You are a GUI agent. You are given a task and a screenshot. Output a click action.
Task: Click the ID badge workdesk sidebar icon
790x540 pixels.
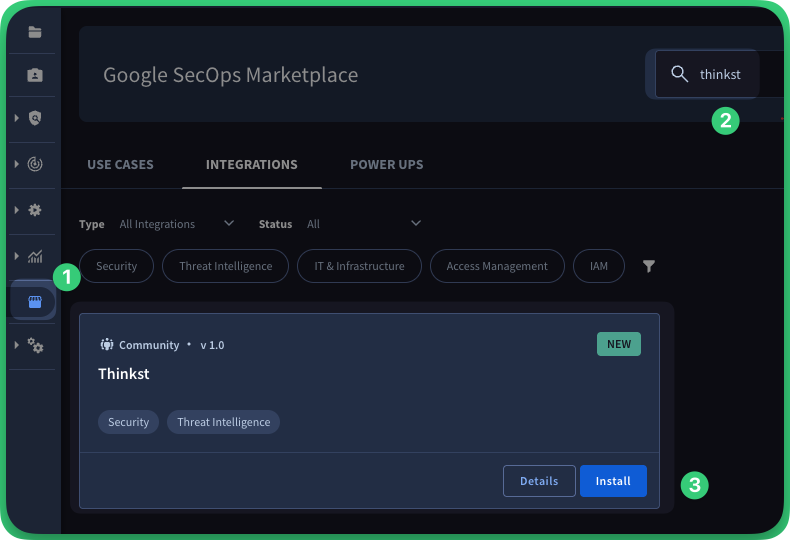tap(35, 75)
